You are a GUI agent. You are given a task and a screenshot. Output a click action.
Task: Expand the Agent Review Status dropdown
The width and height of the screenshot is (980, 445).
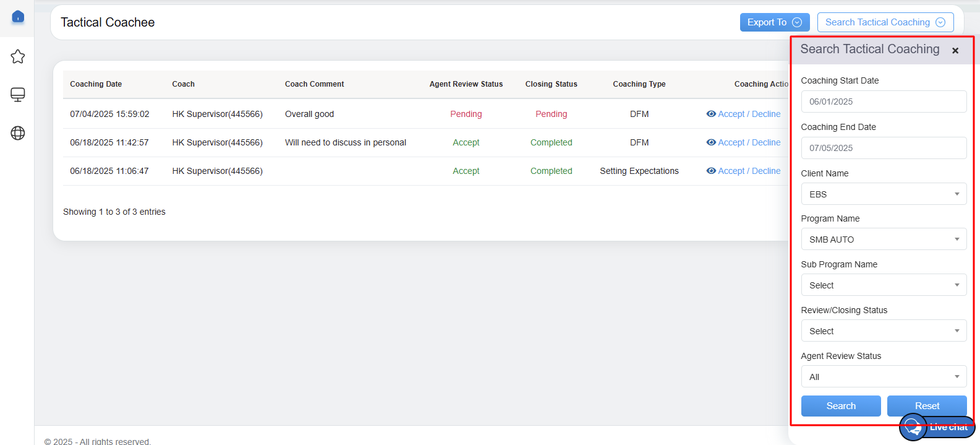click(884, 377)
